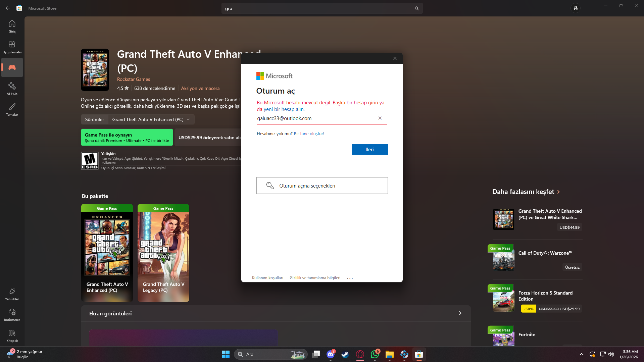Open Microsoft Store taskbar icon
The image size is (644, 362).
pyautogui.click(x=419, y=354)
